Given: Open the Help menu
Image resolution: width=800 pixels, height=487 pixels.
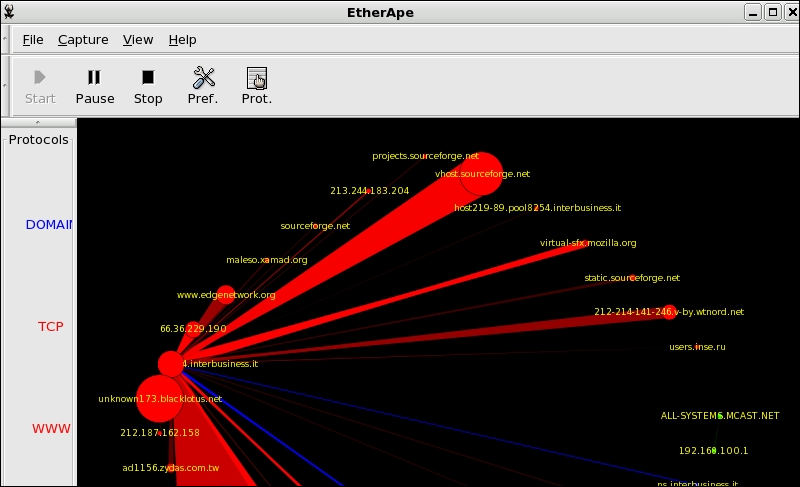Looking at the screenshot, I should [x=183, y=40].
